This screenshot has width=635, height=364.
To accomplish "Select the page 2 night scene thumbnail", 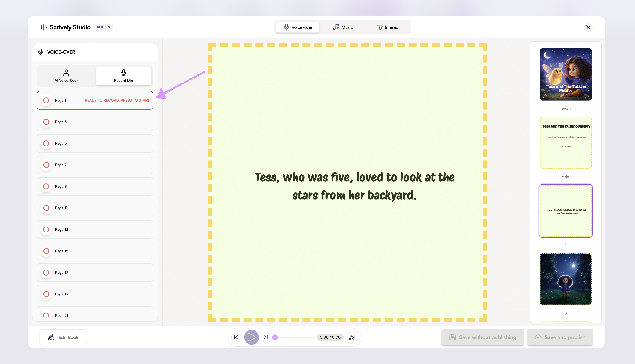I will click(x=565, y=279).
